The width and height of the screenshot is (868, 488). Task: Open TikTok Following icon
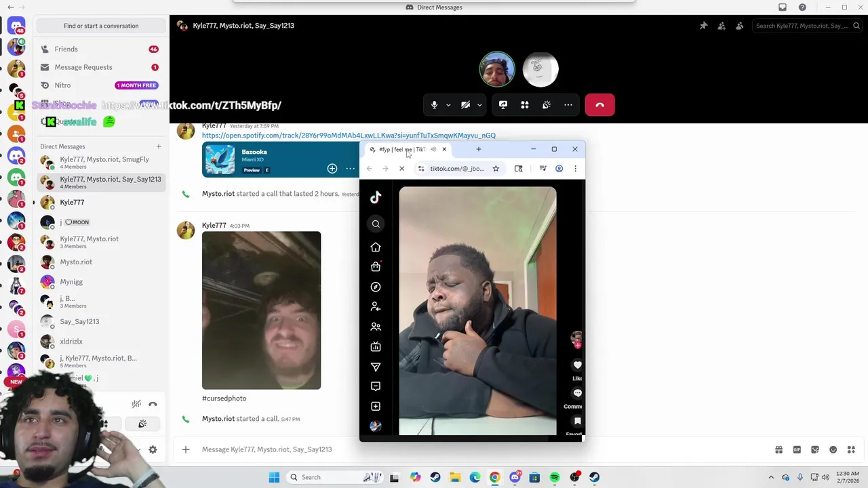(x=376, y=307)
